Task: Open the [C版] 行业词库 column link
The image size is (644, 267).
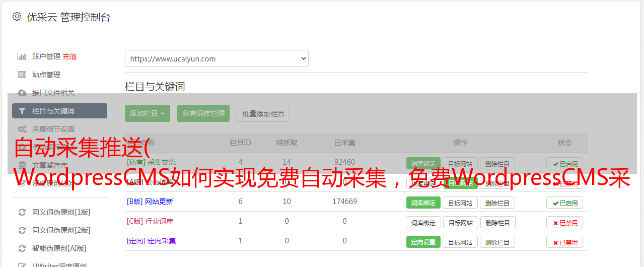Action: pos(150,221)
